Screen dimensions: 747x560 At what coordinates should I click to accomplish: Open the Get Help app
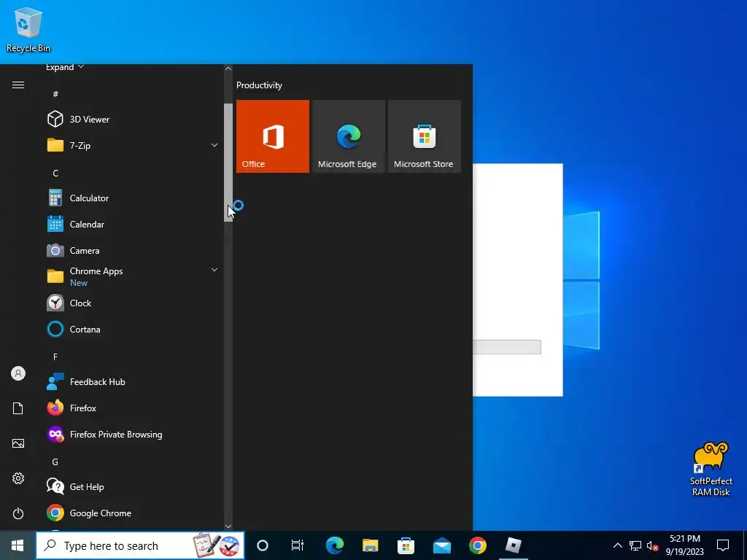click(131, 486)
